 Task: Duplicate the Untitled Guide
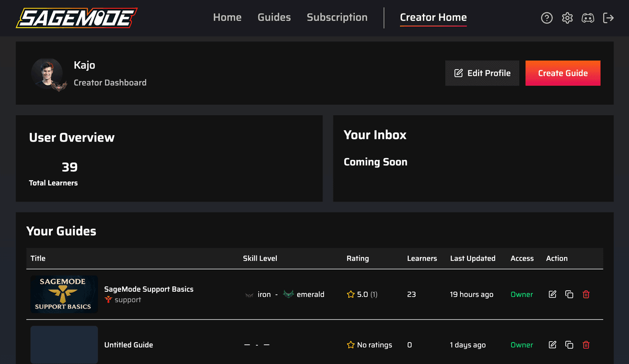click(569, 345)
